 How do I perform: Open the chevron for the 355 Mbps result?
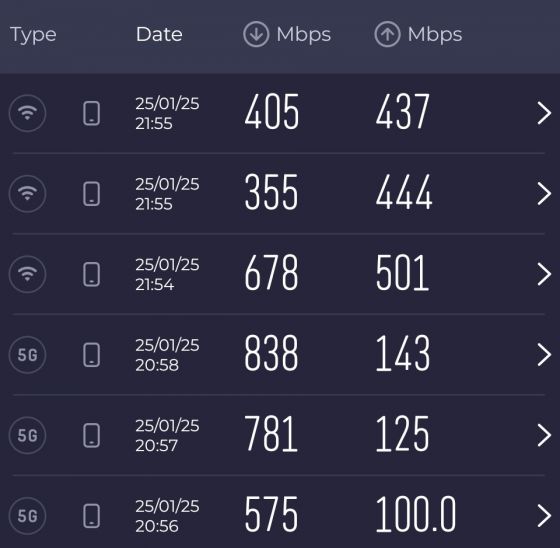544,194
